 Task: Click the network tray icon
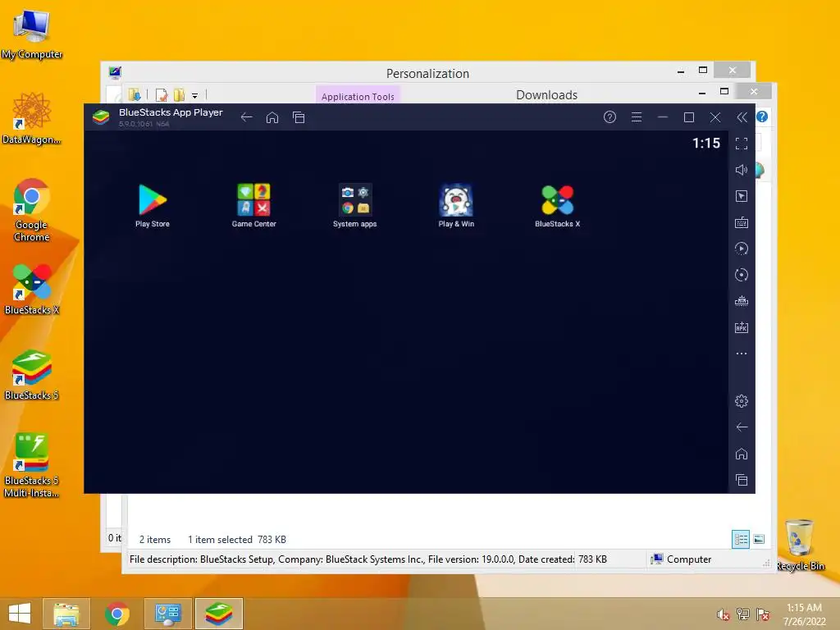point(743,614)
